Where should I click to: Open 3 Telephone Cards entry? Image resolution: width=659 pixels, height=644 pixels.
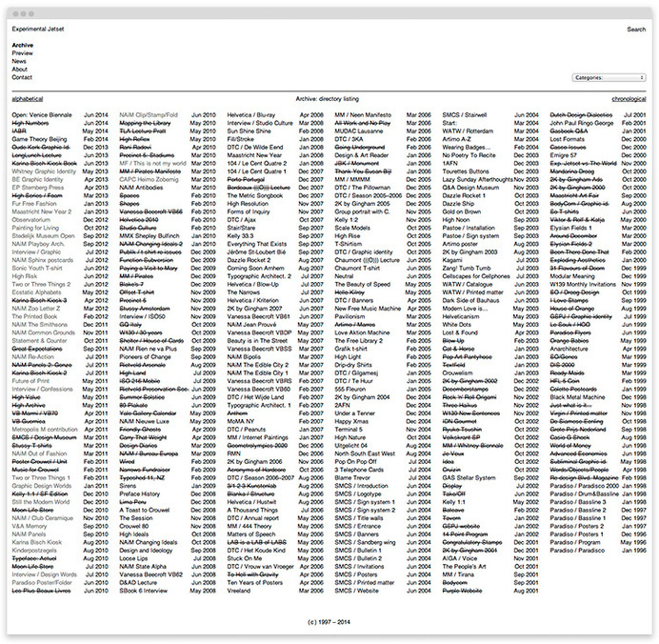click(x=359, y=470)
